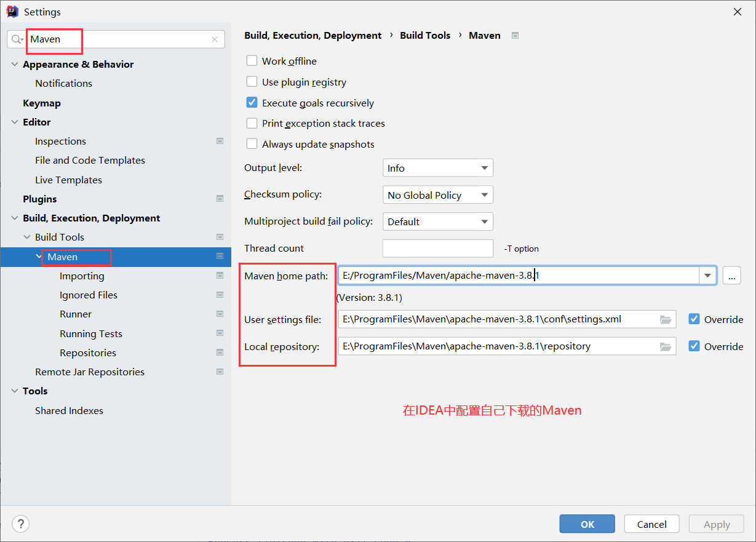Open help with the question mark icon
The image size is (756, 542).
click(x=20, y=524)
